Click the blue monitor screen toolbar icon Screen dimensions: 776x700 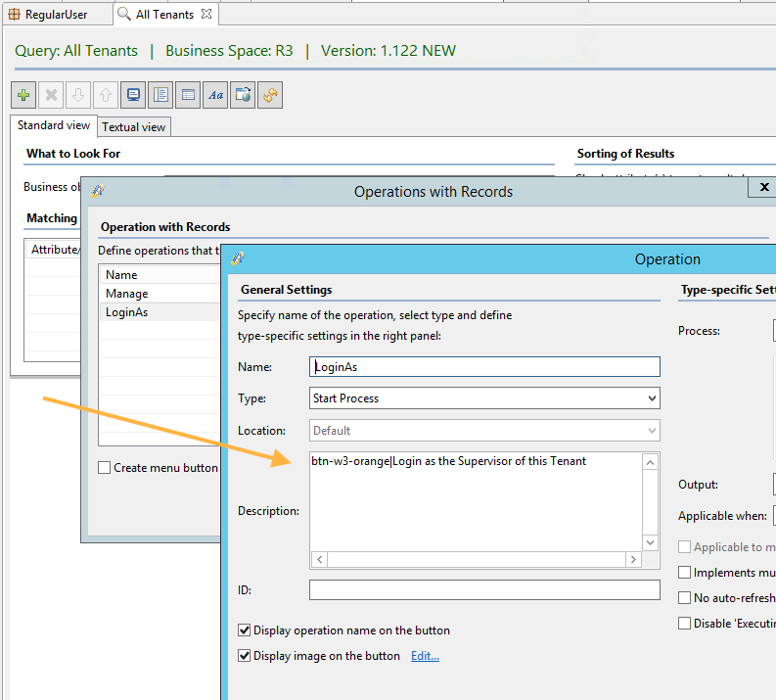click(133, 95)
